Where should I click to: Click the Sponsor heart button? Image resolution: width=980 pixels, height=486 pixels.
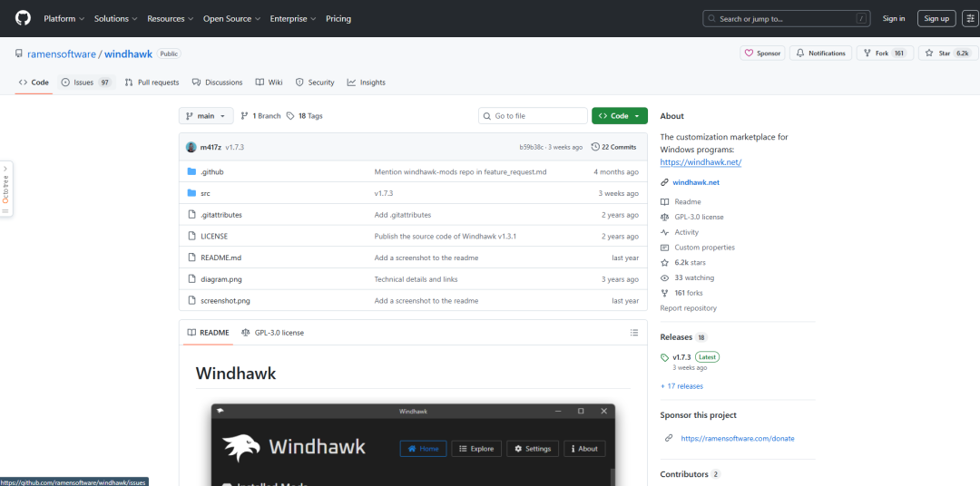point(762,53)
